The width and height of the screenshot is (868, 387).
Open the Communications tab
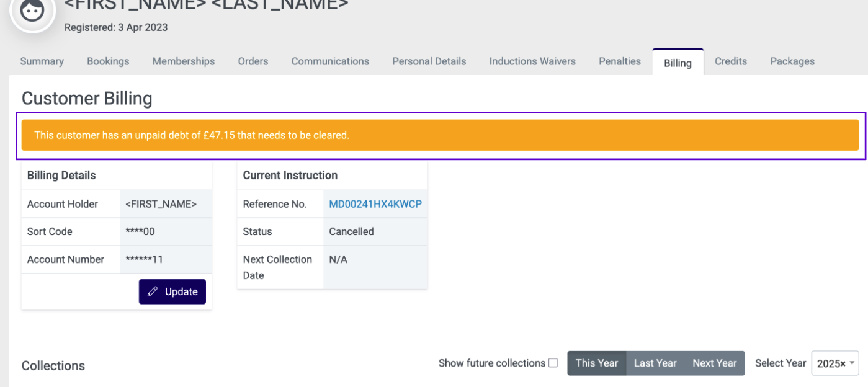(x=330, y=61)
